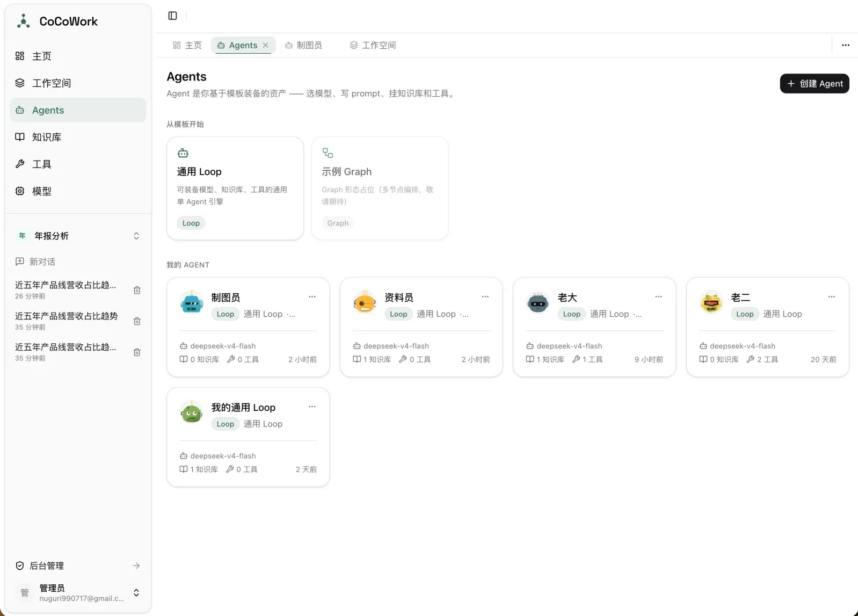Expand the 年报分析 workspace switcher
Image resolution: width=858 pixels, height=616 pixels.
point(78,236)
